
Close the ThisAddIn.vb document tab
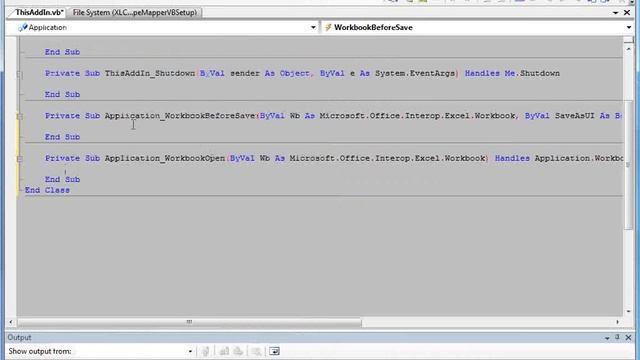[627, 13]
